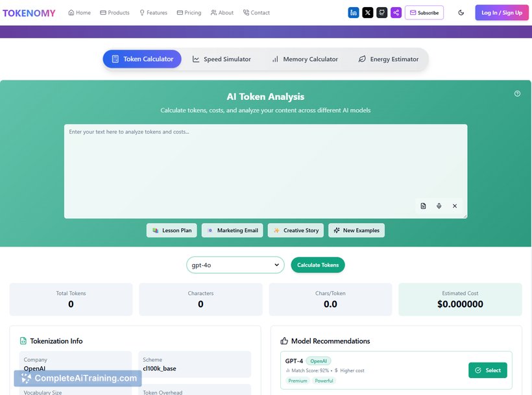Click the help icon on the analysis panel
This screenshot has height=395, width=532.
(x=517, y=93)
